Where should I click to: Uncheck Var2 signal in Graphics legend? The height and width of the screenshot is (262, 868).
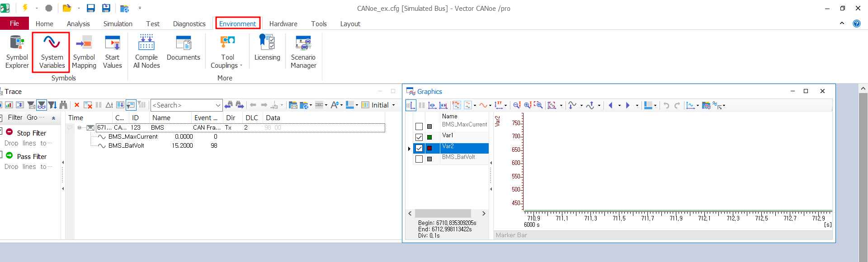pos(419,148)
